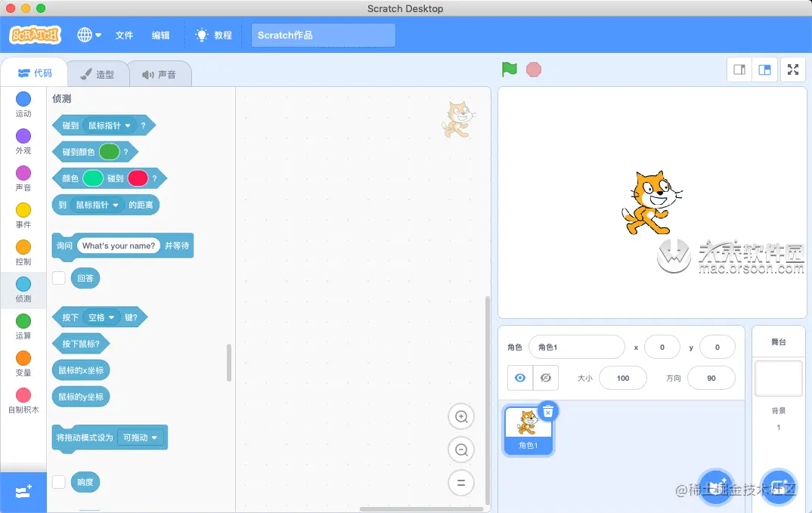The height and width of the screenshot is (513, 812).
Task: Select the 角色1 sprite thumbnail
Action: coord(528,431)
